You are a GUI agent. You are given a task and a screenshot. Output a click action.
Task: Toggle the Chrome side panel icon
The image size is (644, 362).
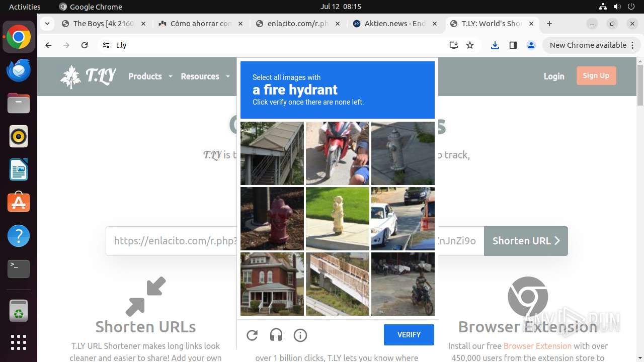513,45
